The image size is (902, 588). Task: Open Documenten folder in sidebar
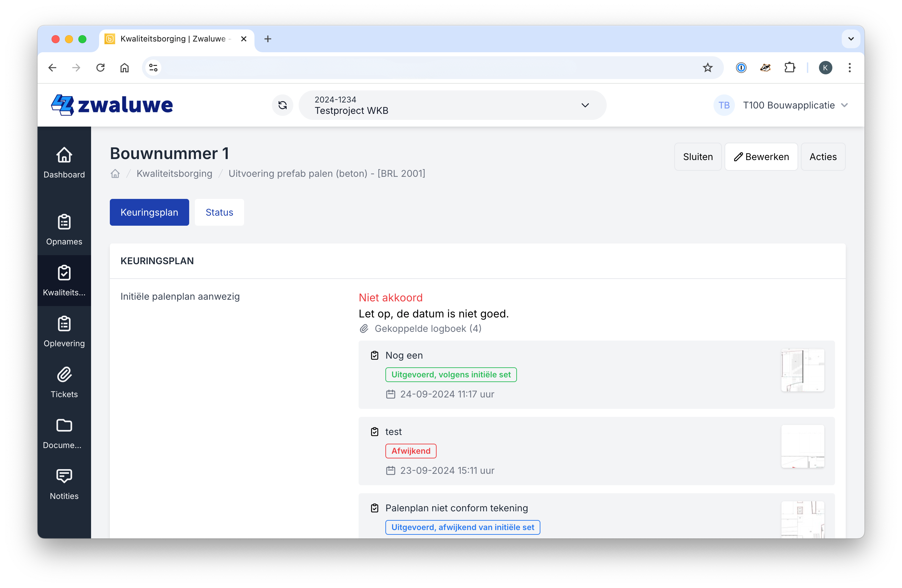64,433
